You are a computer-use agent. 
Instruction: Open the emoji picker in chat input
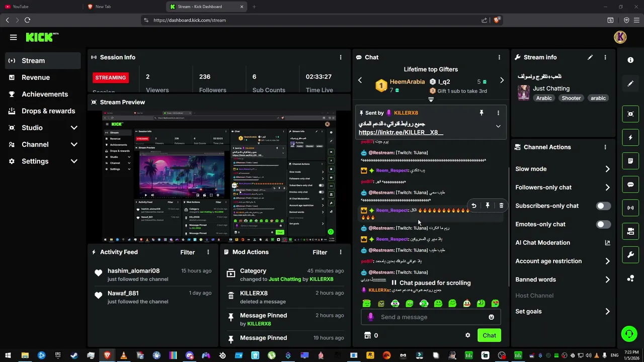coord(491,317)
